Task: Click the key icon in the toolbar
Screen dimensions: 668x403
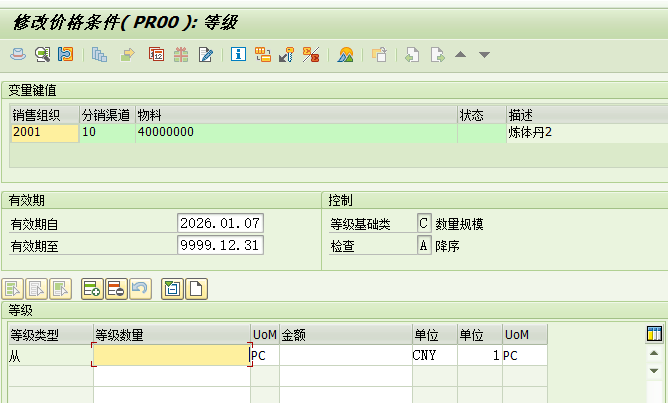Action: 286,54
